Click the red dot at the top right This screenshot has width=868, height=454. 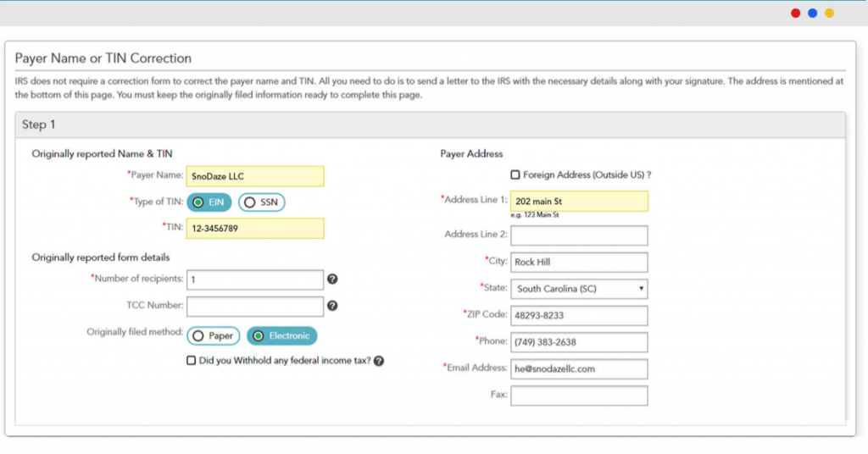(x=795, y=14)
